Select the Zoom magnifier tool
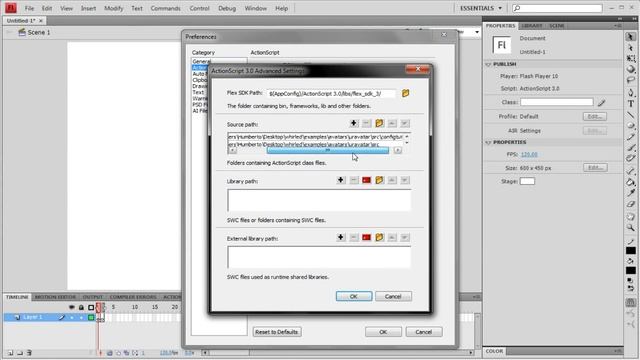The image size is (640, 360). coord(631,228)
